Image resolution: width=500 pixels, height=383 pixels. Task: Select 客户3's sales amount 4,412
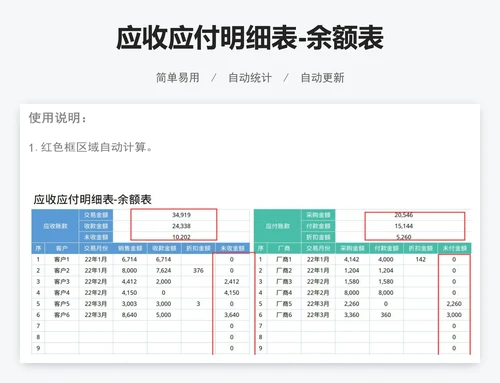pyautogui.click(x=130, y=282)
